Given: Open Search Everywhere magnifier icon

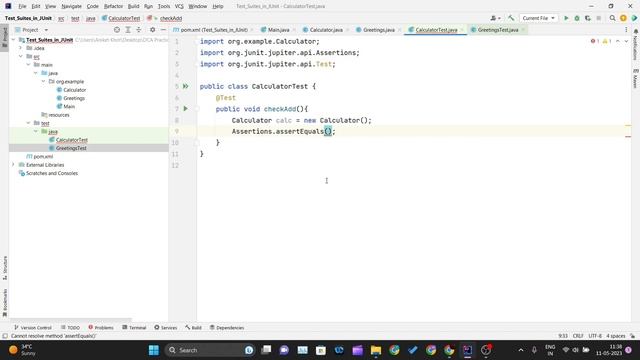Looking at the screenshot, I should pyautogui.click(x=612, y=18).
